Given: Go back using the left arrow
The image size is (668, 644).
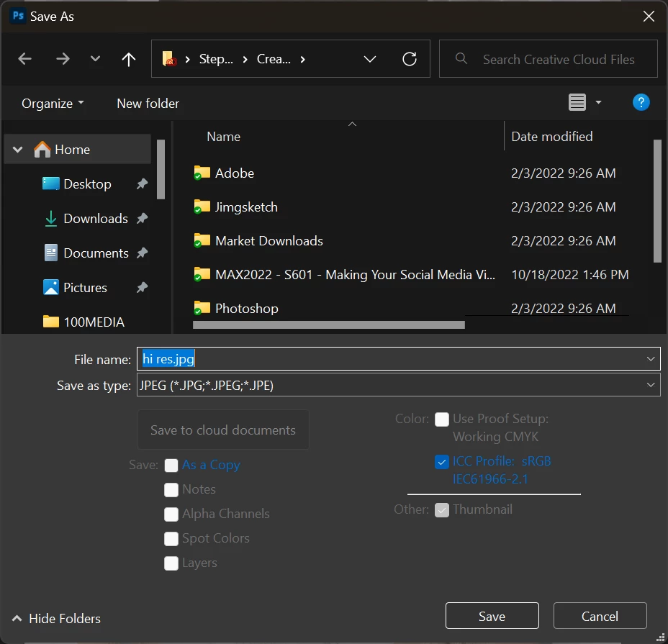Looking at the screenshot, I should [24, 59].
